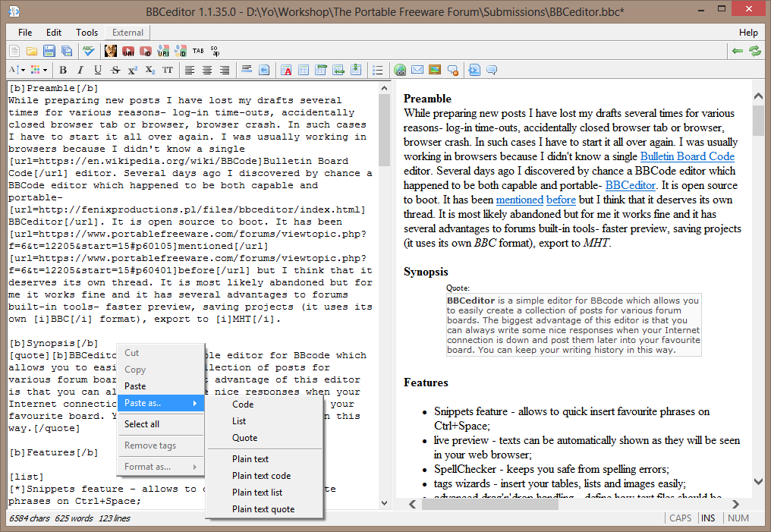Click the green back arrow icon
This screenshot has height=532, width=771.
[737, 51]
